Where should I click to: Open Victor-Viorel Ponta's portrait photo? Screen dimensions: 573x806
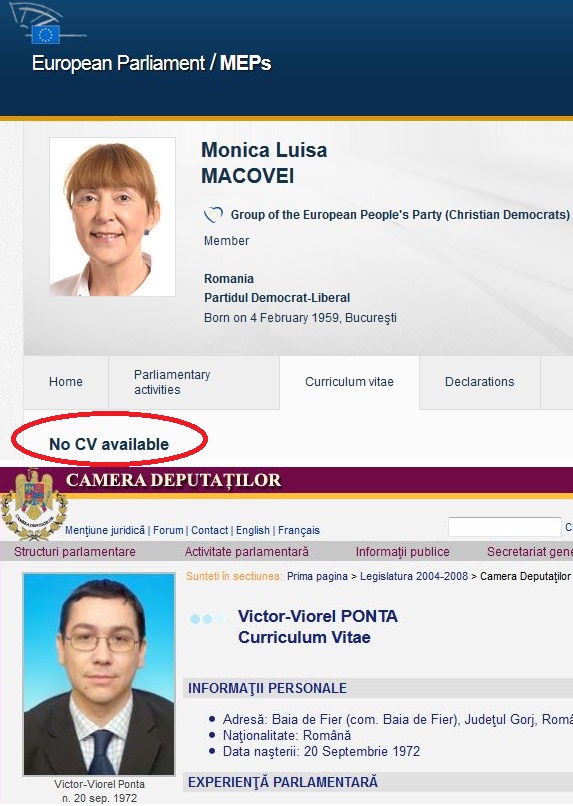coord(99,674)
